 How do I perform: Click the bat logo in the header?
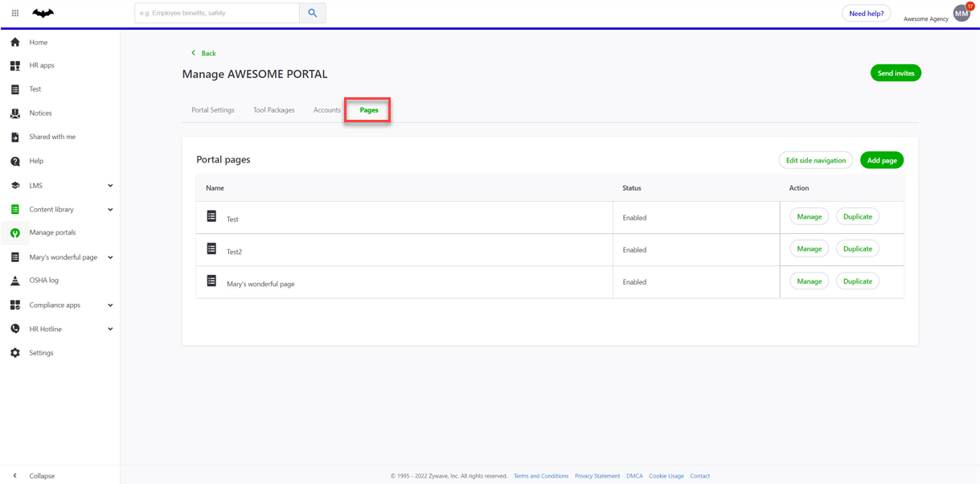click(42, 13)
